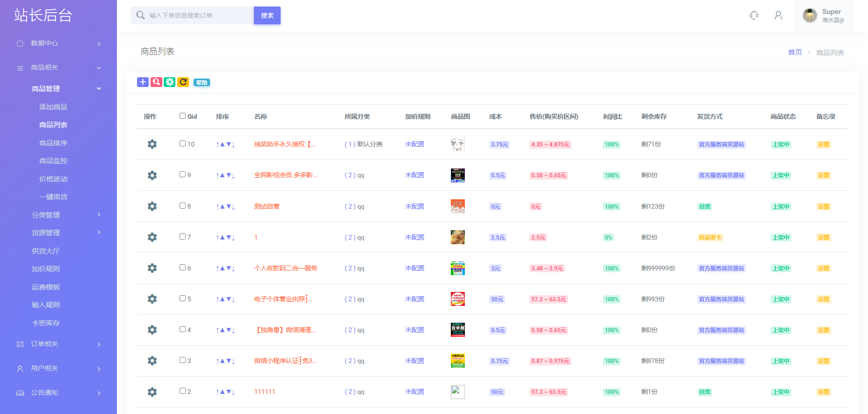
Task: Open the headset customer service icon
Action: tap(754, 15)
